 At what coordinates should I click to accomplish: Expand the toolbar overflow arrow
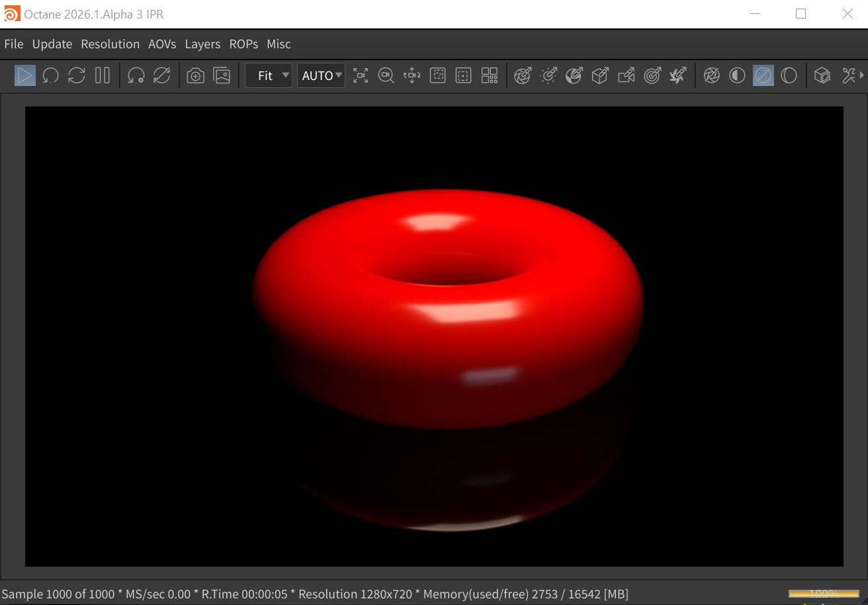(x=861, y=75)
